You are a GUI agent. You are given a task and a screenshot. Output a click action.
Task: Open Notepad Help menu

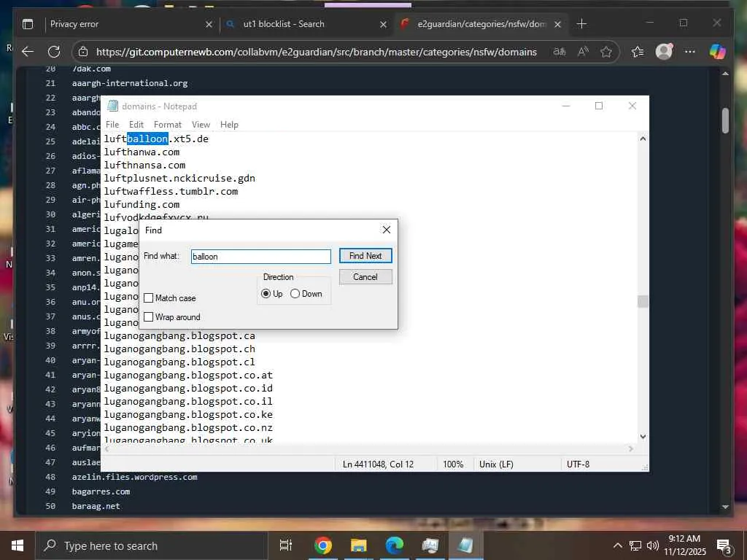229,125
